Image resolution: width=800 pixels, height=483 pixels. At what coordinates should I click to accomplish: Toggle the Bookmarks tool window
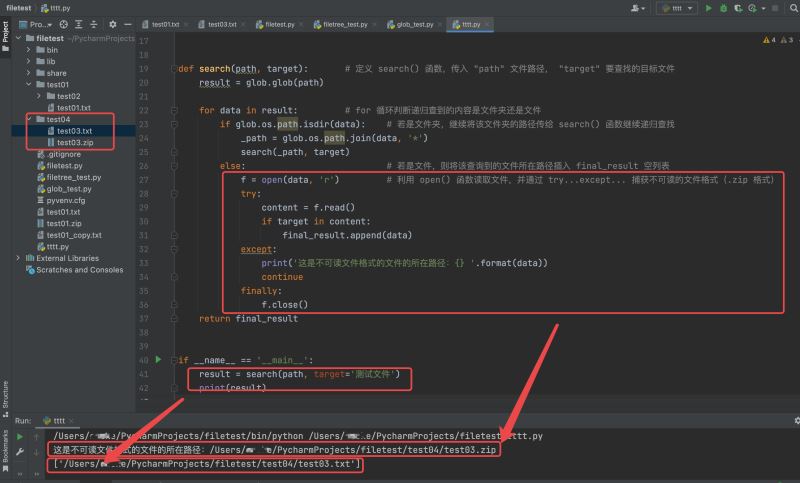(x=5, y=450)
